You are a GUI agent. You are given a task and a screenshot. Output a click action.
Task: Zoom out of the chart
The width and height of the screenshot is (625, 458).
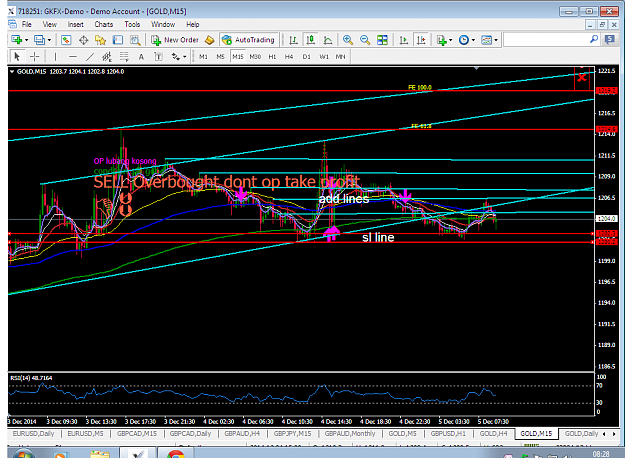coord(365,40)
